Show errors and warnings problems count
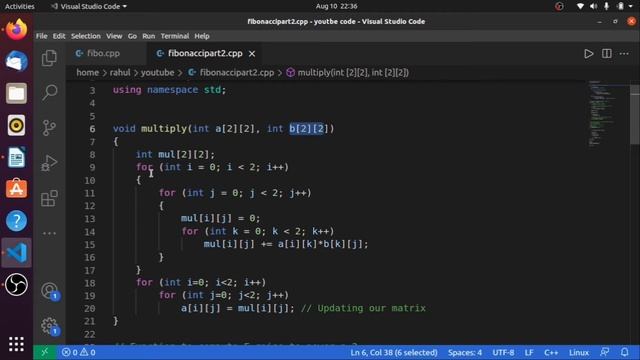Viewport: 640px width, 360px height. (x=78, y=352)
